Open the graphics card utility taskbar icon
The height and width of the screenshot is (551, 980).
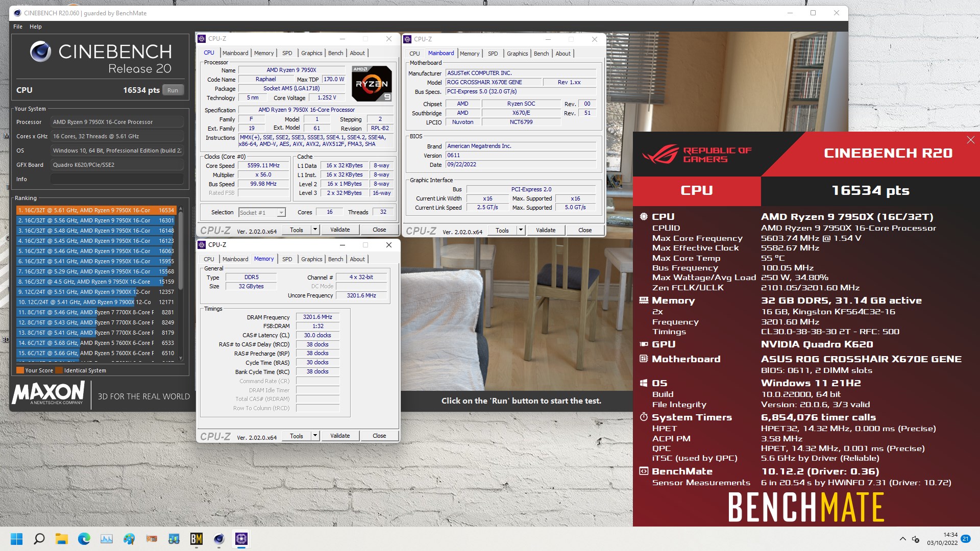pyautogui.click(x=152, y=539)
